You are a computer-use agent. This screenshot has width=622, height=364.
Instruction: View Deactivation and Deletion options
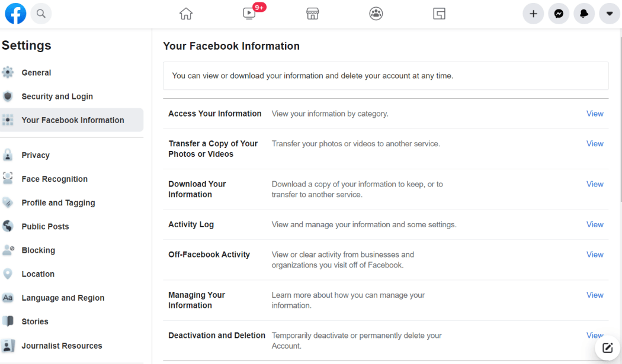[x=595, y=335]
